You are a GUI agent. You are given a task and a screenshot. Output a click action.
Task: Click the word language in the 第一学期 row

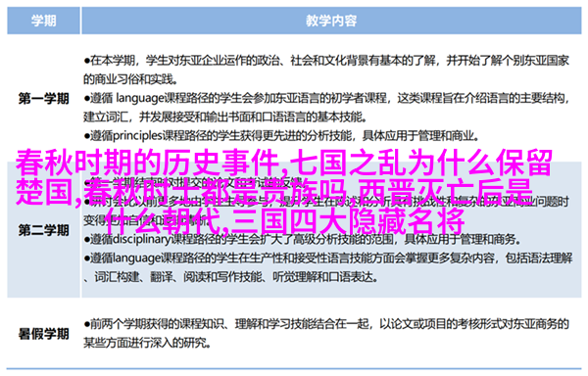click(x=140, y=99)
